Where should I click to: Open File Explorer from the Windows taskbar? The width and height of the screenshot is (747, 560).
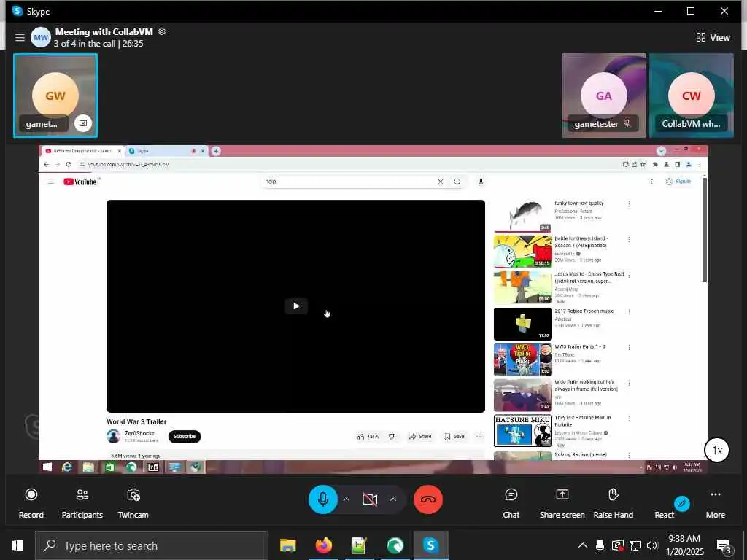[x=287, y=545]
